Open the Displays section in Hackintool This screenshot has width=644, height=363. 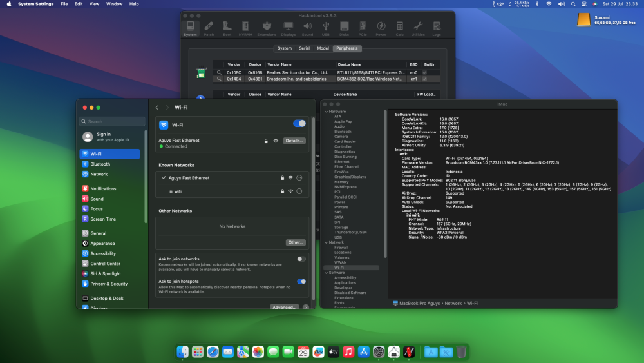click(289, 29)
